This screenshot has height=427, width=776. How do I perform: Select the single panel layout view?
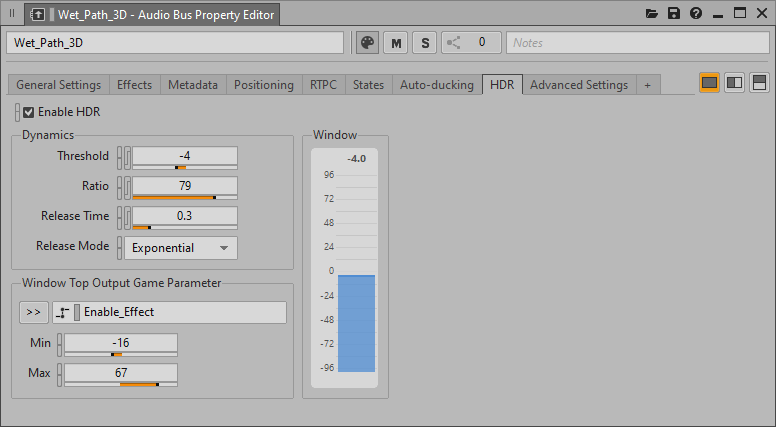[709, 83]
